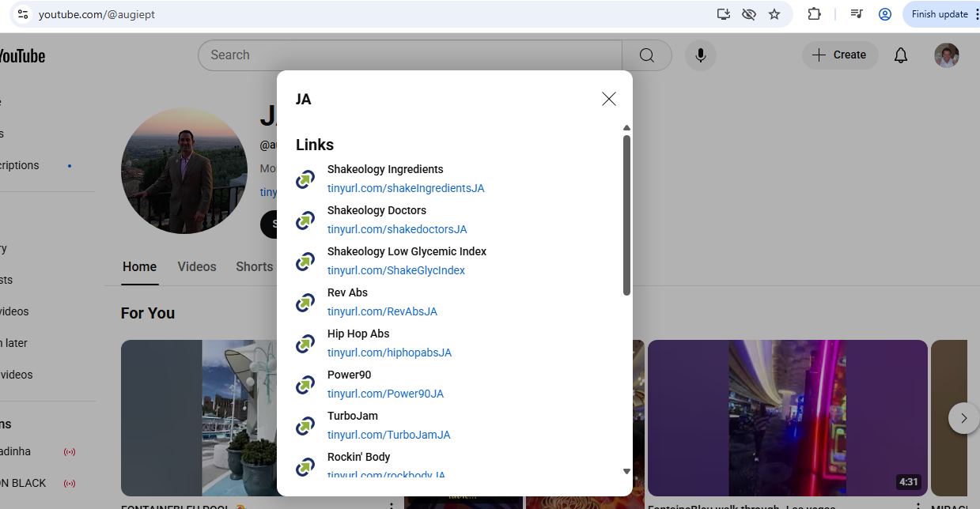Select the Hip Hop Abs title text
Screen dimensions: 980x509
coord(358,334)
